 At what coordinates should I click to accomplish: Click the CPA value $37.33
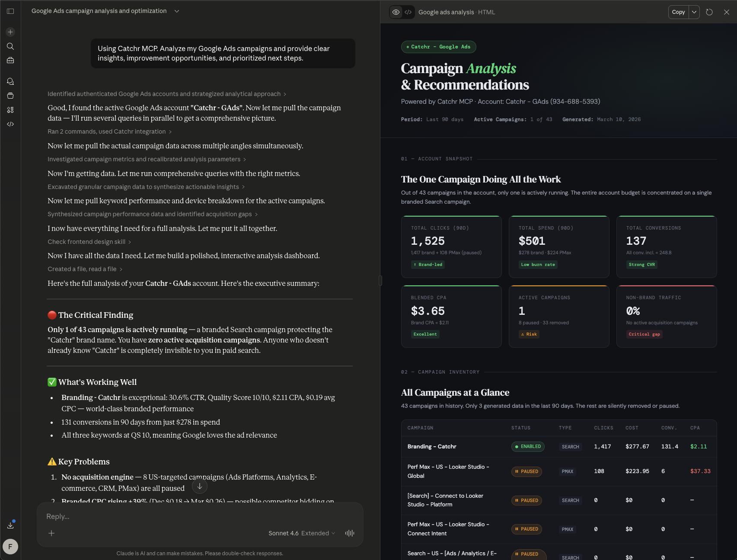[700, 471]
